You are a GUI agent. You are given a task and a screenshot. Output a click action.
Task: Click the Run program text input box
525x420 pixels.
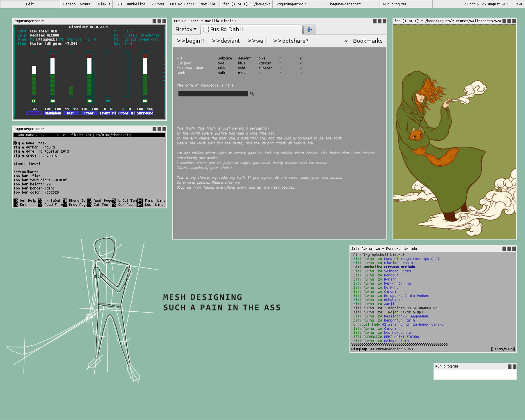tap(475, 374)
